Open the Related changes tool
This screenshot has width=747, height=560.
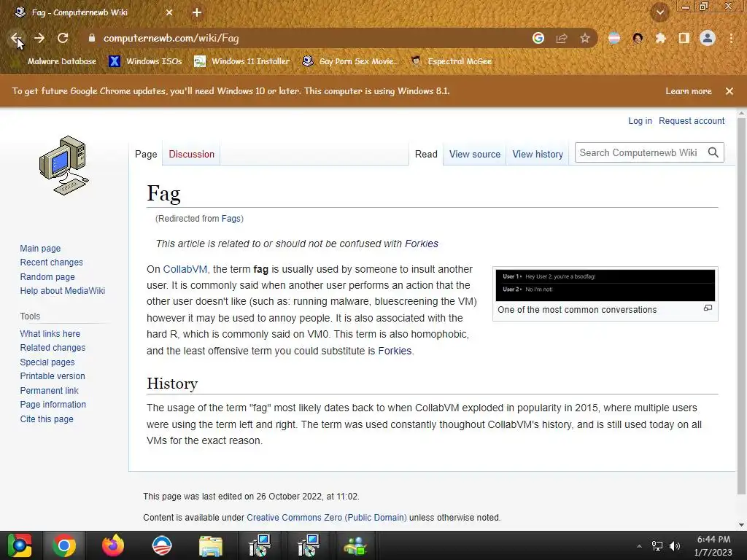coord(53,348)
